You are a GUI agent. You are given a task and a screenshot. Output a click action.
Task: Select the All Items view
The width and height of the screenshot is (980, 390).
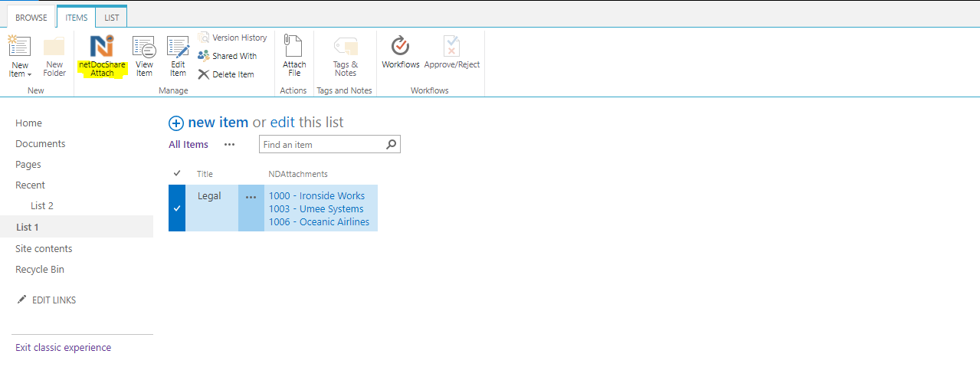(x=188, y=145)
